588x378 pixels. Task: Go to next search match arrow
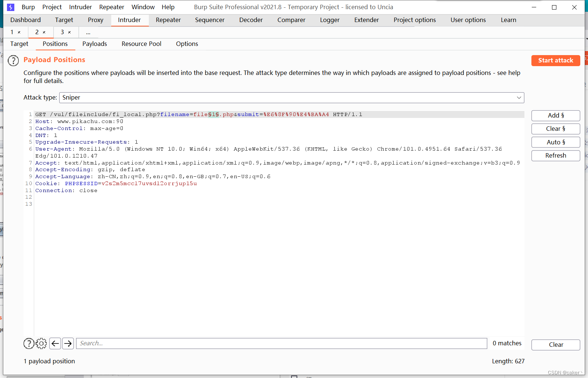68,343
